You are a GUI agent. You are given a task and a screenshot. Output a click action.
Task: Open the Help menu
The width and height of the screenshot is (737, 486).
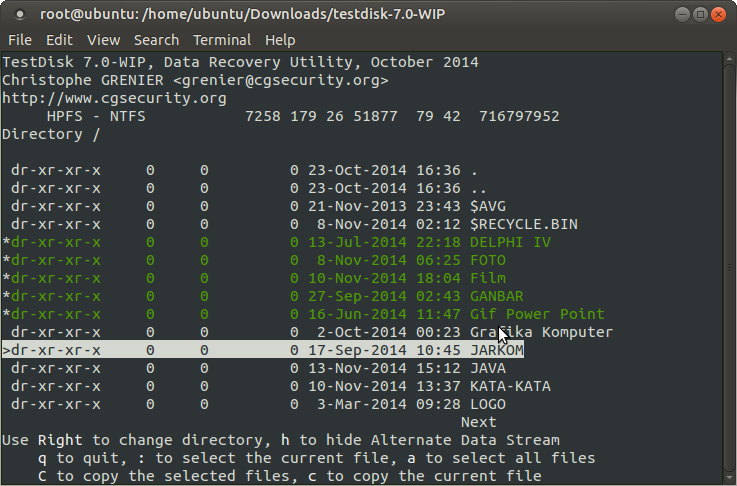(280, 40)
